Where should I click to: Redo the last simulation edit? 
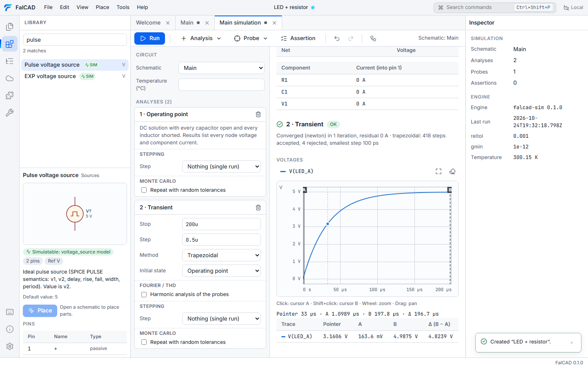(x=351, y=38)
